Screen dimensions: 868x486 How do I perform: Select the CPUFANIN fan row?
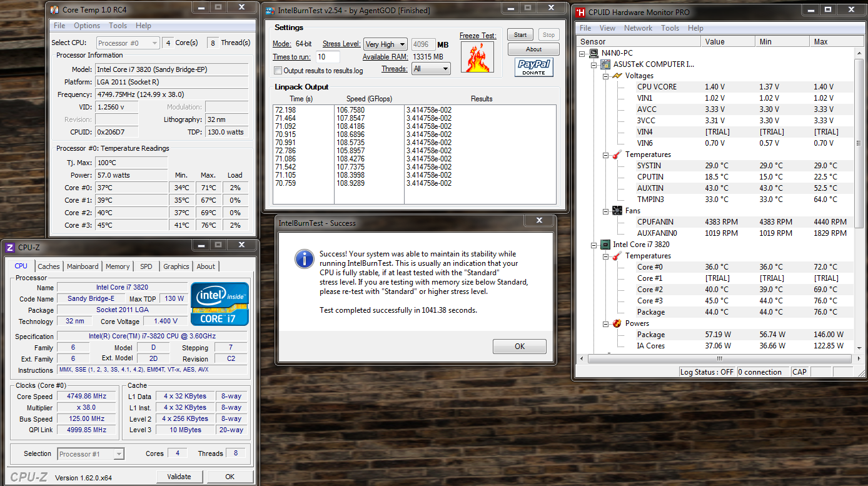point(715,222)
